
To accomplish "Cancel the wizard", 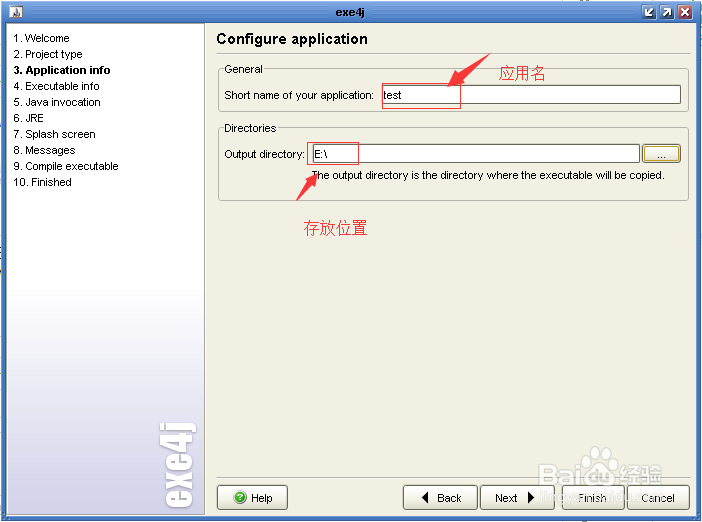I will point(658,497).
